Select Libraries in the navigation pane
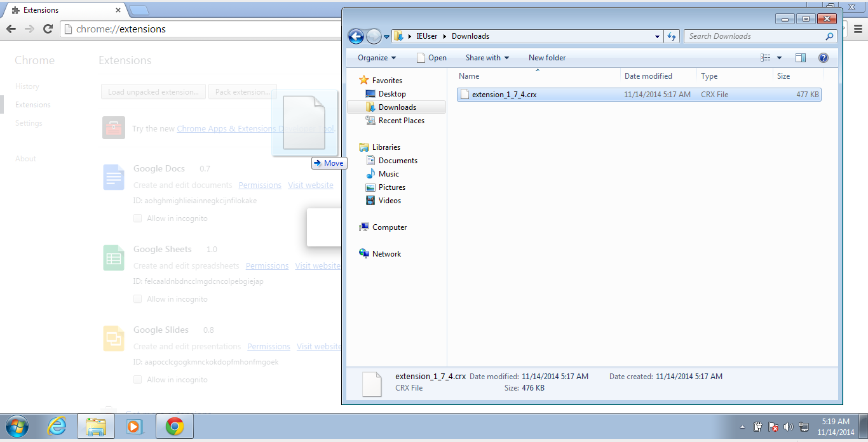The width and height of the screenshot is (868, 442). [386, 147]
